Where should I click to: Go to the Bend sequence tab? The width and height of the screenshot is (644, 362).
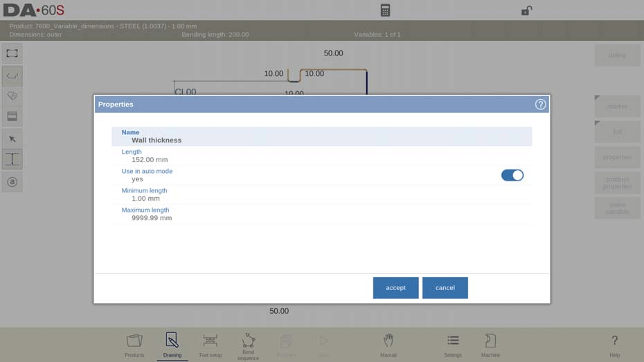pyautogui.click(x=248, y=345)
